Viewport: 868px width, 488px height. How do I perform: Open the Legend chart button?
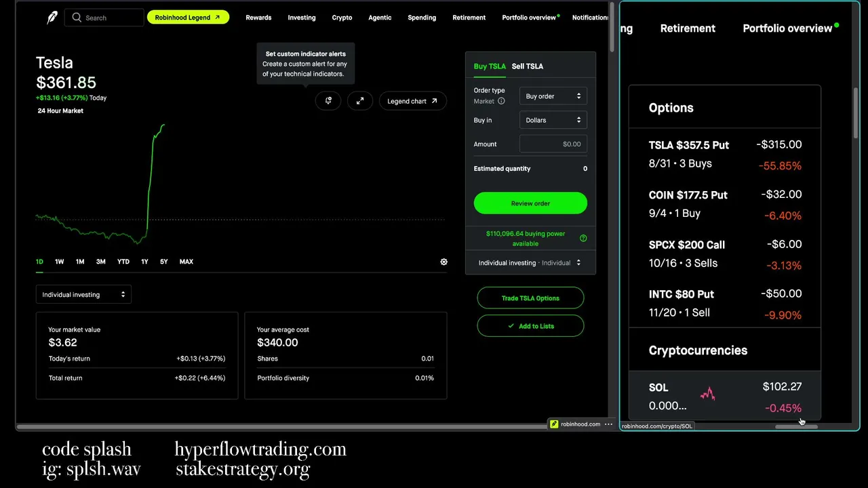point(412,101)
